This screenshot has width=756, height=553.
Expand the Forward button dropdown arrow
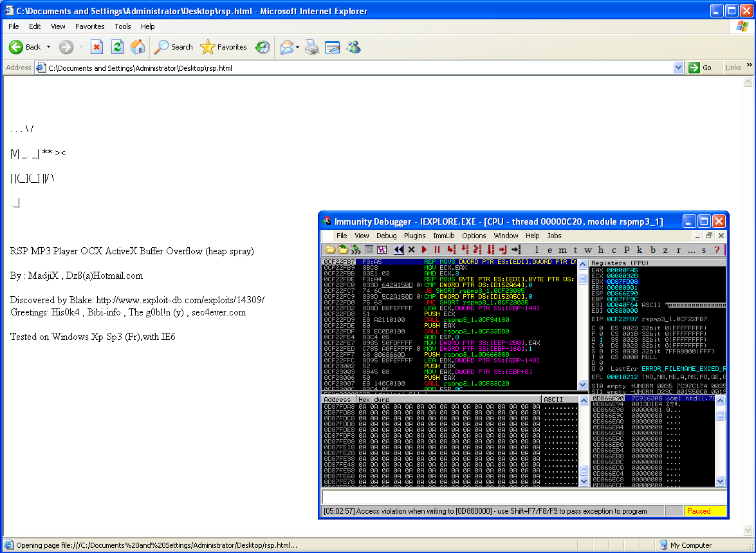coord(81,47)
